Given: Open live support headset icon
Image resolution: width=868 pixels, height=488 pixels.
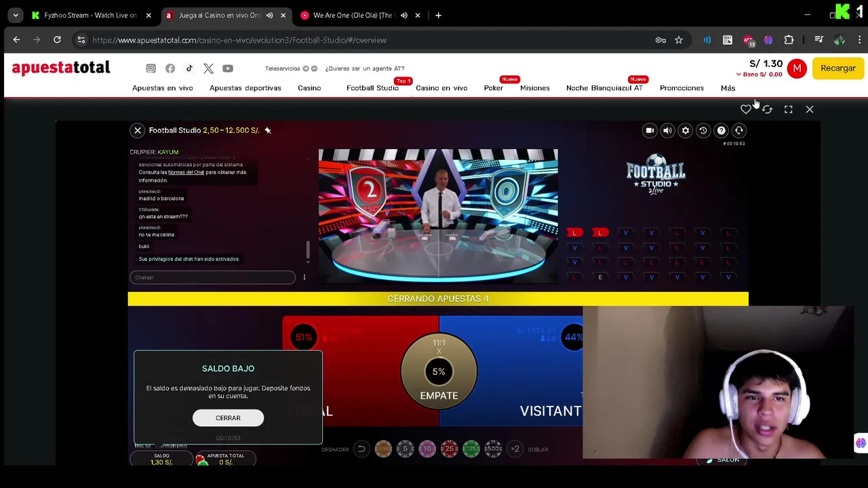Looking at the screenshot, I should coord(739,130).
